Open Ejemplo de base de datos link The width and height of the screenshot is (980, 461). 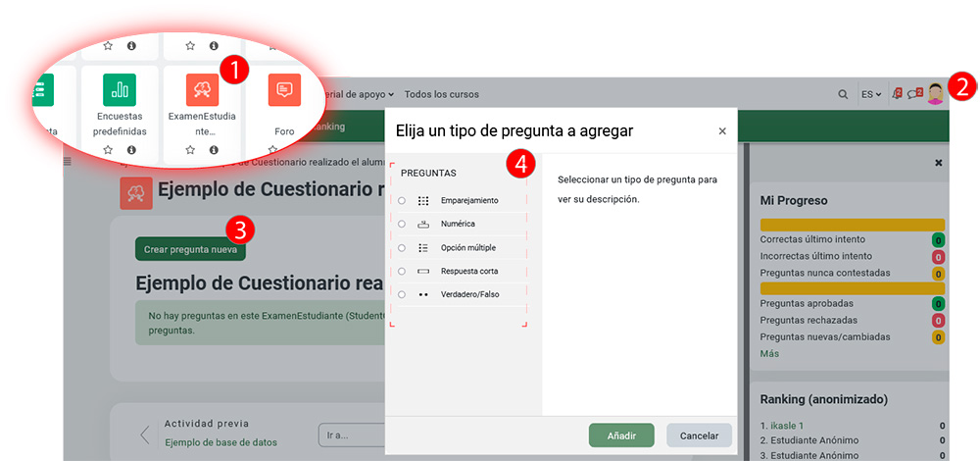(x=220, y=442)
